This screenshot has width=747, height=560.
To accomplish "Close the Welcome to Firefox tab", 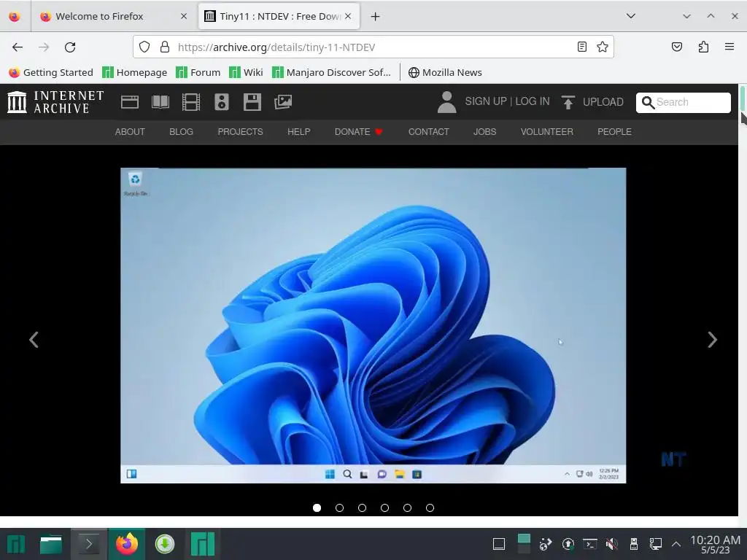I will [x=183, y=16].
